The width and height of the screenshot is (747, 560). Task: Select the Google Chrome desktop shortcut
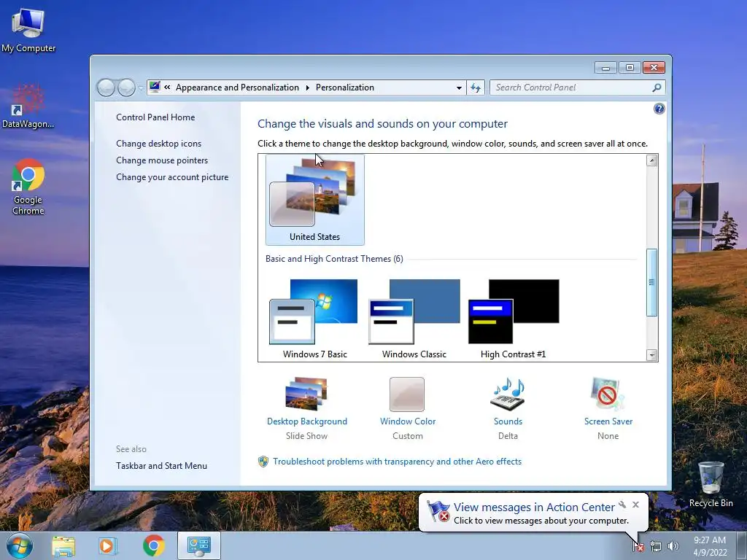(x=28, y=186)
